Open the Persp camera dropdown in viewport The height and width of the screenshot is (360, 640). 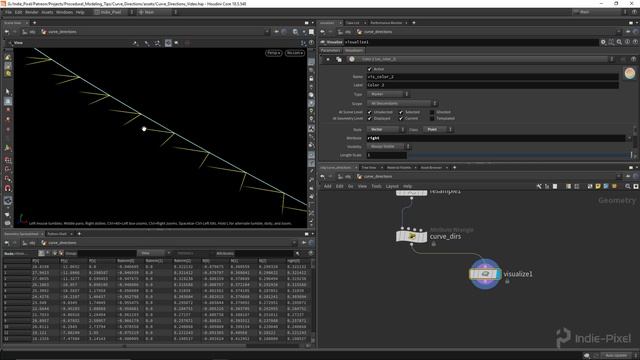273,53
